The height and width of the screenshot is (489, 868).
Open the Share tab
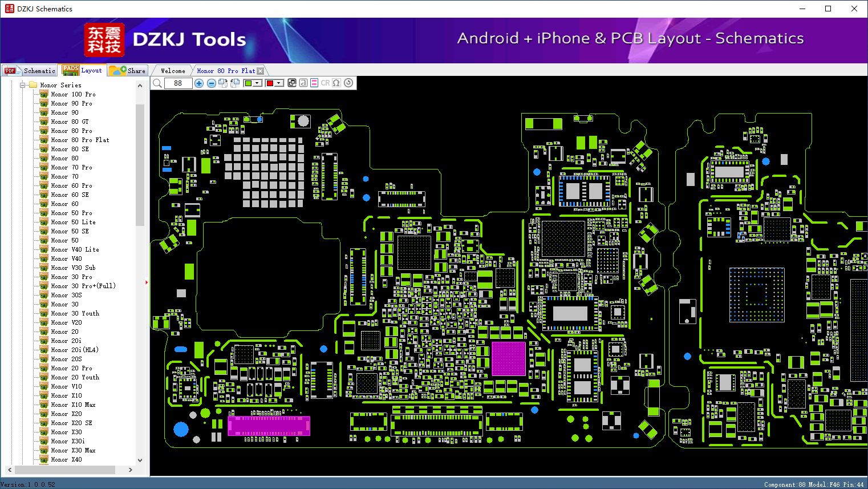128,71
